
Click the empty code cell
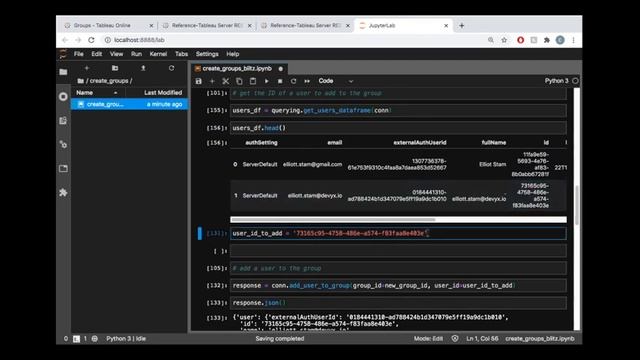[398, 251]
